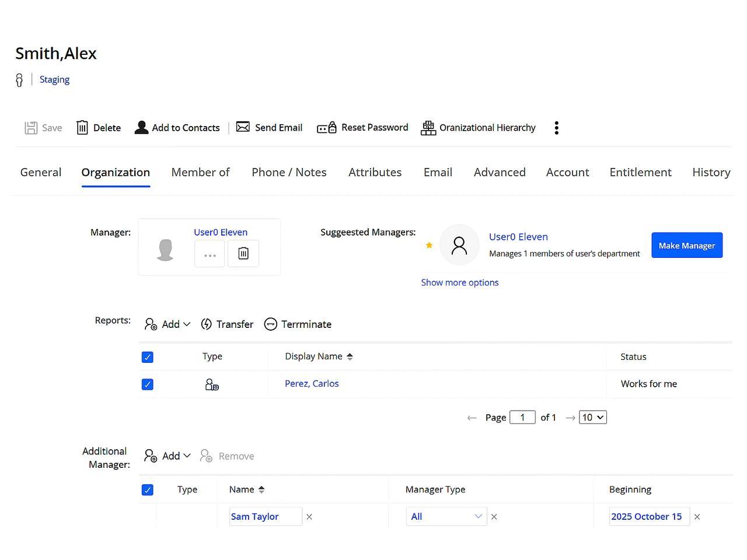Image resolution: width=747 pixels, height=560 pixels.
Task: Click the Beginning column header
Action: pos(630,489)
